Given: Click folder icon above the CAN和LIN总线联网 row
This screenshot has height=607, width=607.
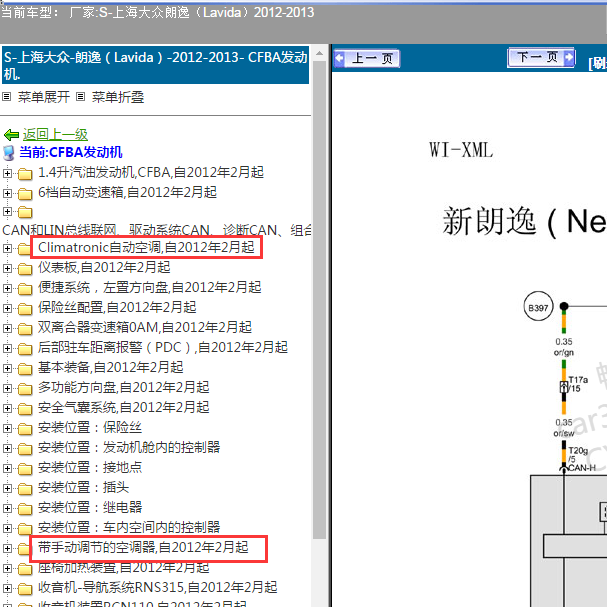Looking at the screenshot, I should [x=25, y=212].
